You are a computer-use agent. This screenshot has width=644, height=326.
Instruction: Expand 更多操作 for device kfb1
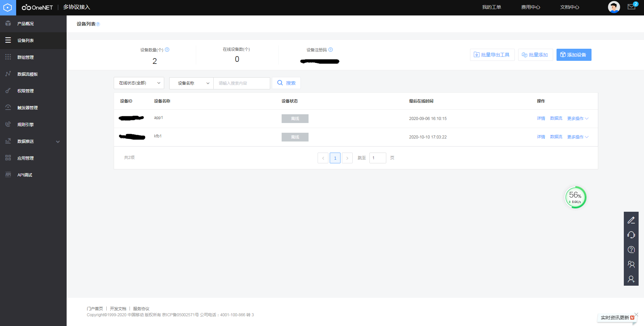pyautogui.click(x=578, y=137)
